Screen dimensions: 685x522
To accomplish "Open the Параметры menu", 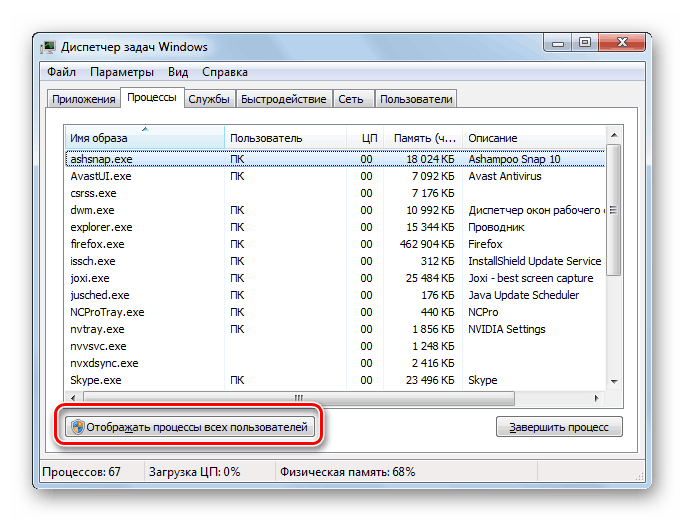I will [x=122, y=72].
